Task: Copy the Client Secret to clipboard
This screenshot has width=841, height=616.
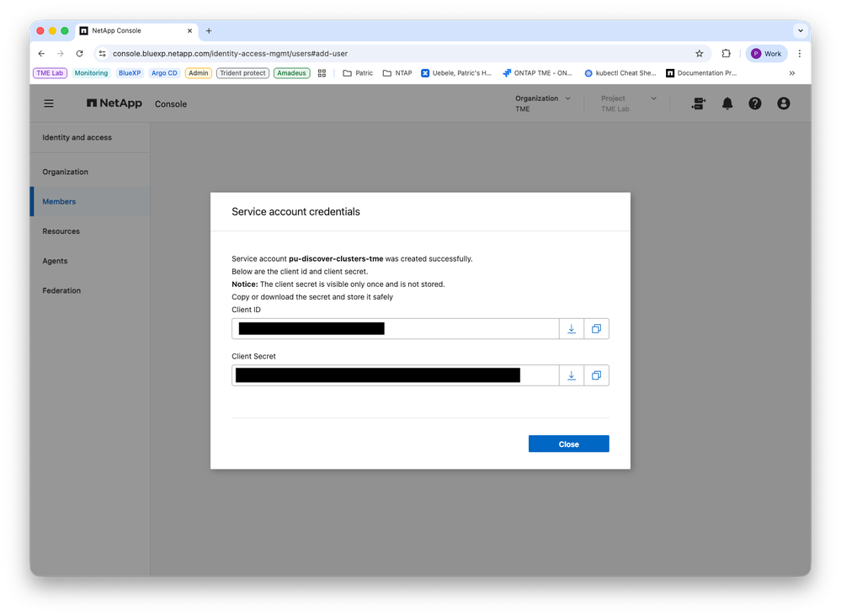Action: (x=596, y=375)
